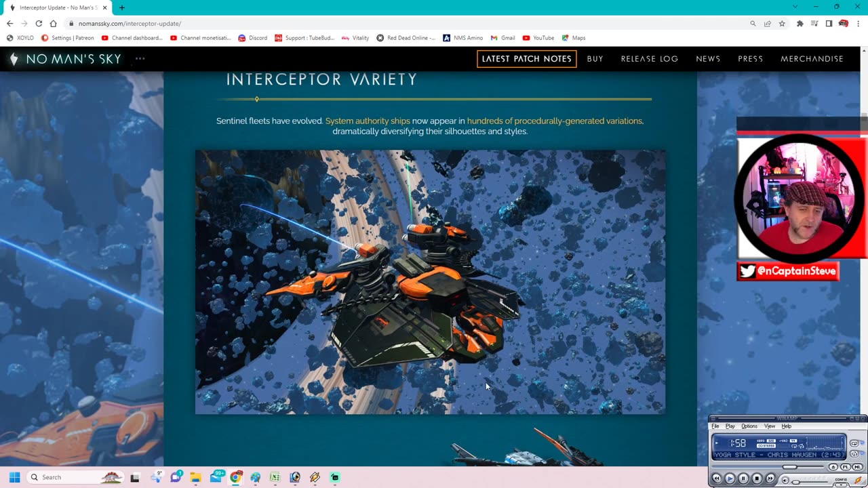Open a new Chrome tab
This screenshot has height=488, width=868.
point(122,7)
